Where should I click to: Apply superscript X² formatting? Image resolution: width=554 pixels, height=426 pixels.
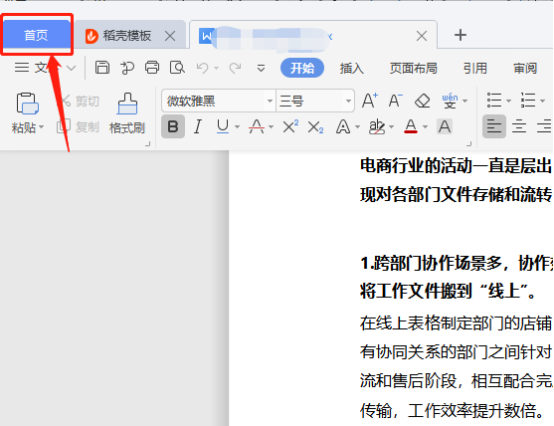coord(290,126)
